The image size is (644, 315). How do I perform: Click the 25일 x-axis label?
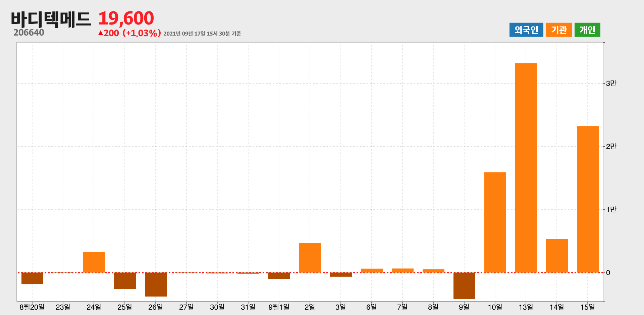124,307
